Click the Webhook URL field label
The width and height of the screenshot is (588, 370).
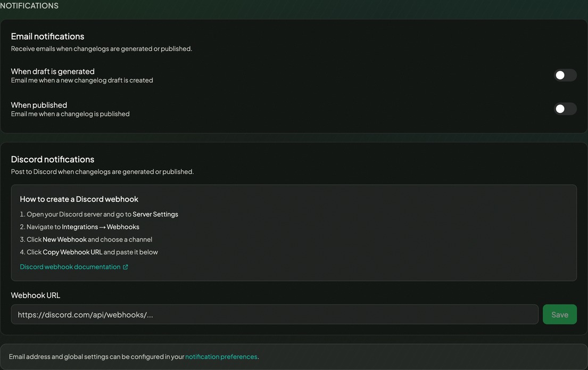click(35, 295)
